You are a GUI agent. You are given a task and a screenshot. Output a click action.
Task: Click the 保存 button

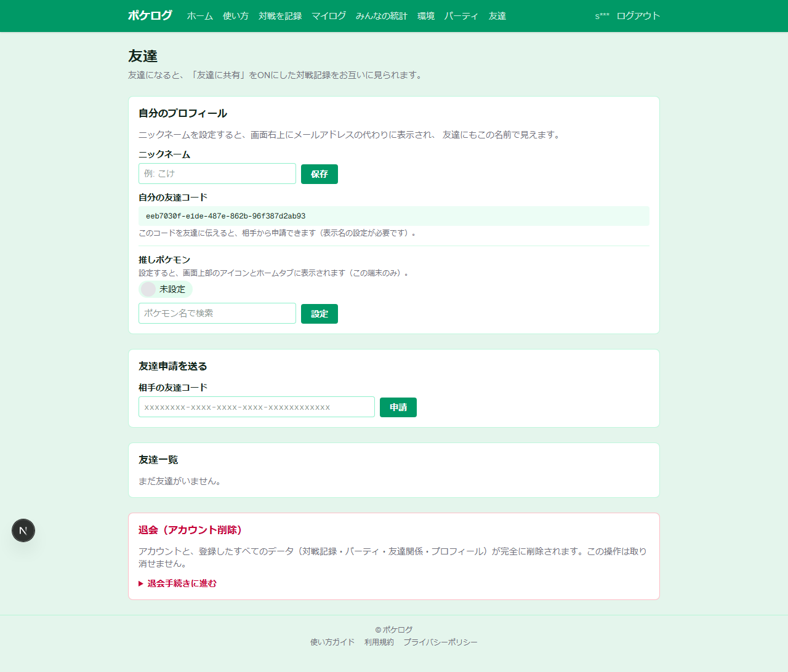[320, 174]
